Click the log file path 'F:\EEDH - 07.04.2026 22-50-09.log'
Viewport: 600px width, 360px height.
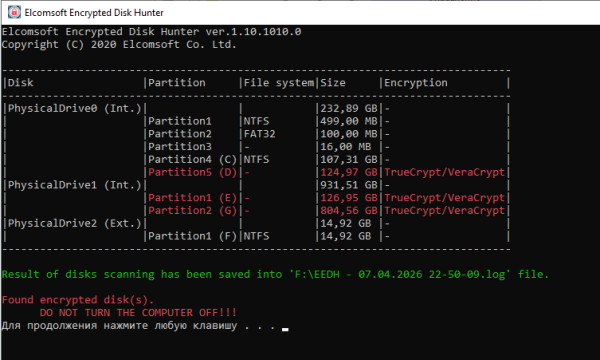(400, 274)
